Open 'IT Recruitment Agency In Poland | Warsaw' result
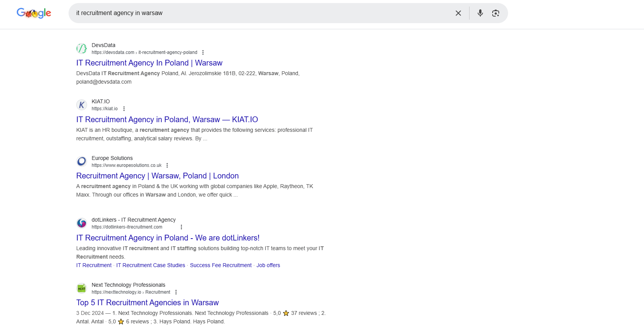 point(149,63)
